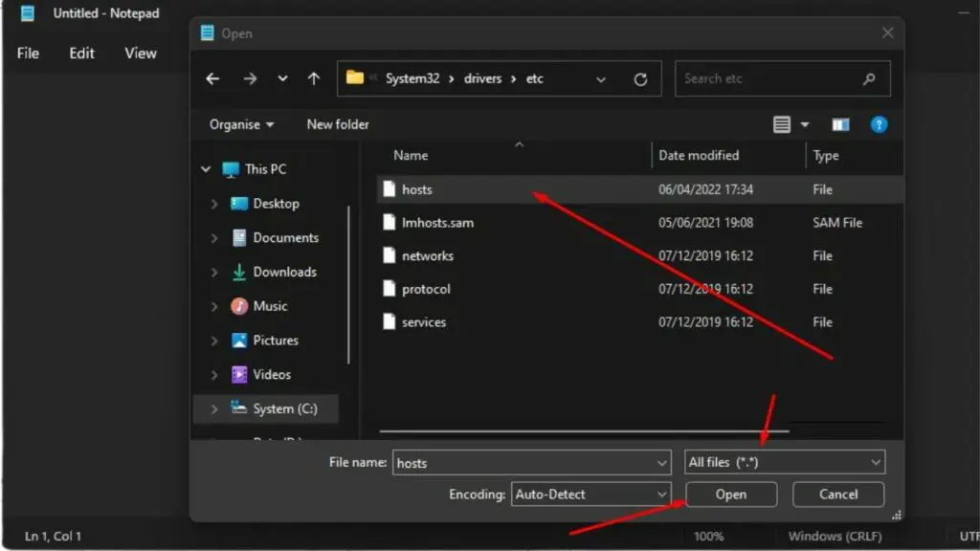Open the Help question mark icon

coord(879,124)
